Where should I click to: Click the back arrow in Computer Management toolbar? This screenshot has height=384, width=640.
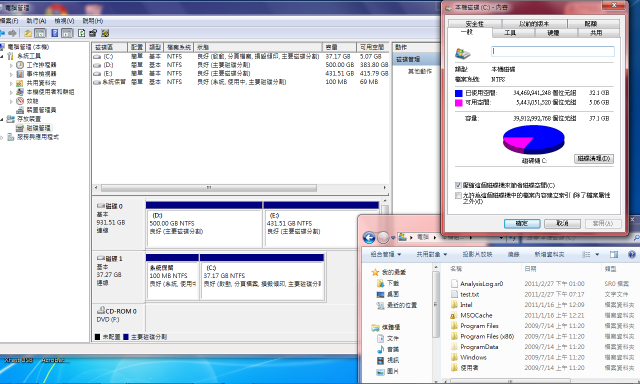[2, 33]
